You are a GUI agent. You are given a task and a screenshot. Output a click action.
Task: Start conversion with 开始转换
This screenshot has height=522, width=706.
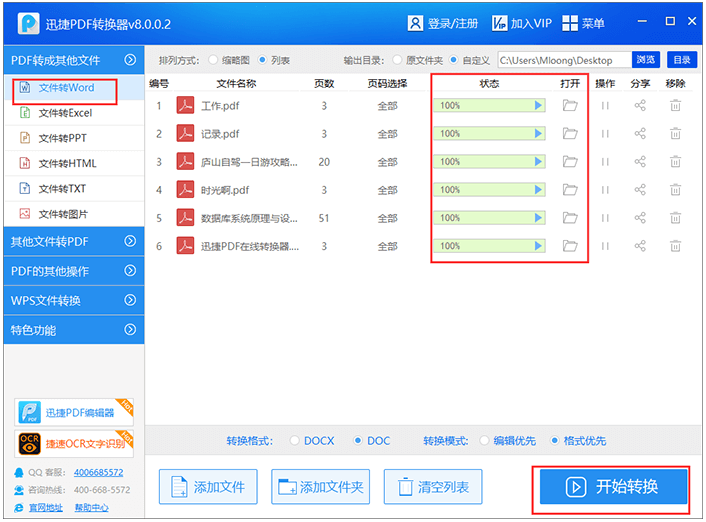point(614,486)
